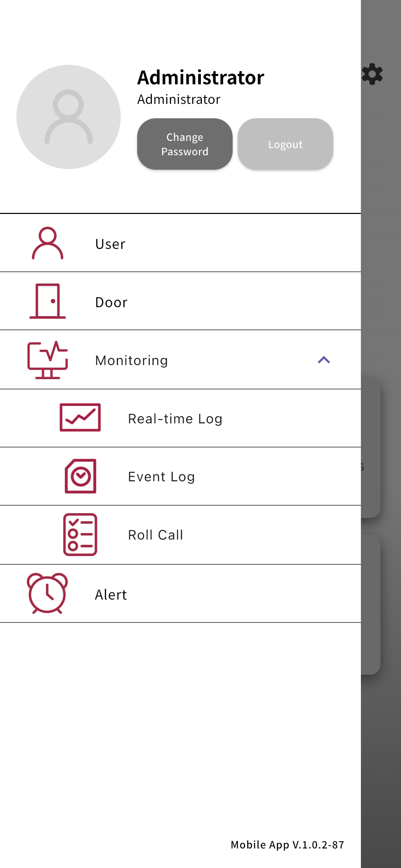Open Real-time Log submenu entry
The height and width of the screenshot is (868, 401).
(x=180, y=418)
